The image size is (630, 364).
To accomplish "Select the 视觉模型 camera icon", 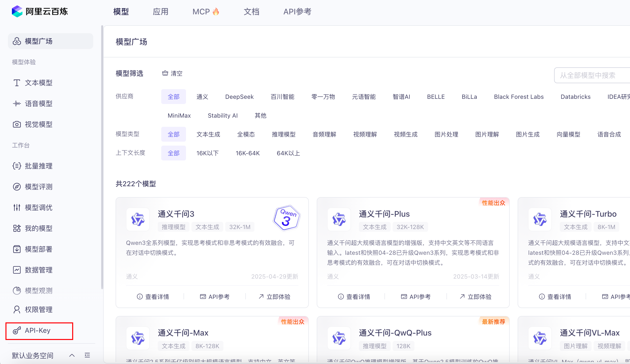I will [17, 124].
